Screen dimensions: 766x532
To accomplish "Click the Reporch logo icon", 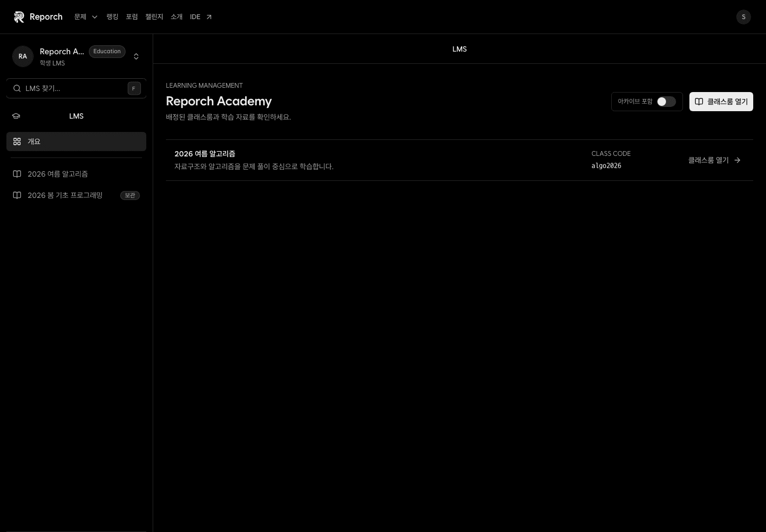I will click(19, 17).
